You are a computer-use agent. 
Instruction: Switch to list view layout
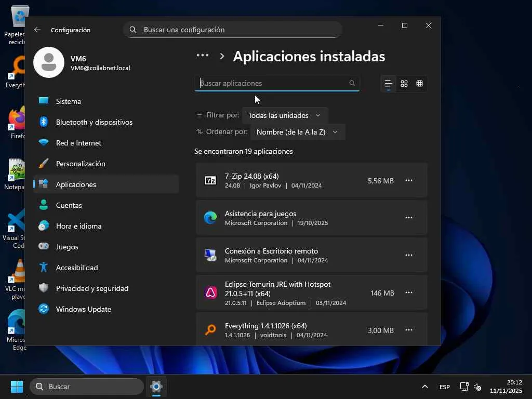click(388, 84)
